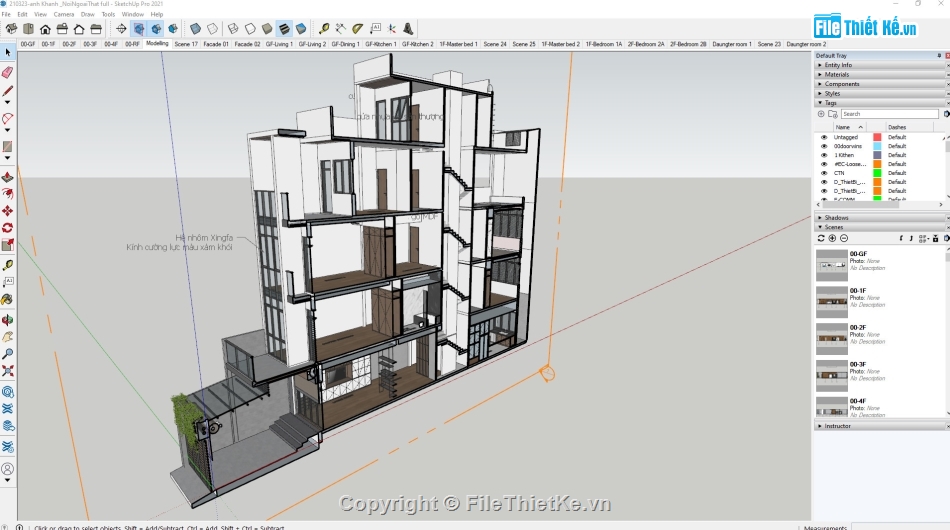This screenshot has width=950, height=530.
Task: Open the Scenes view options dropdown
Action: click(x=924, y=239)
